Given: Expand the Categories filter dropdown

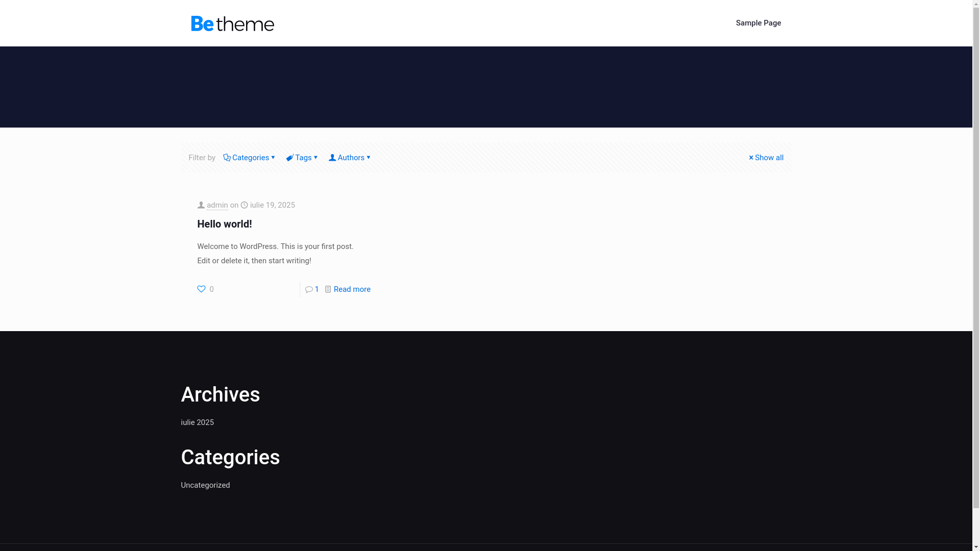Looking at the screenshot, I should pyautogui.click(x=249, y=158).
